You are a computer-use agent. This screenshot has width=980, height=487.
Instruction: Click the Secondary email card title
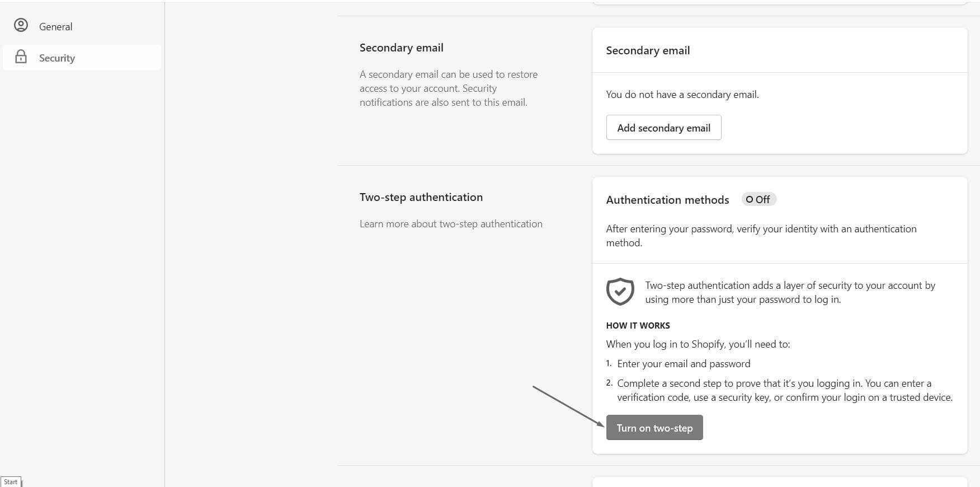coord(648,50)
